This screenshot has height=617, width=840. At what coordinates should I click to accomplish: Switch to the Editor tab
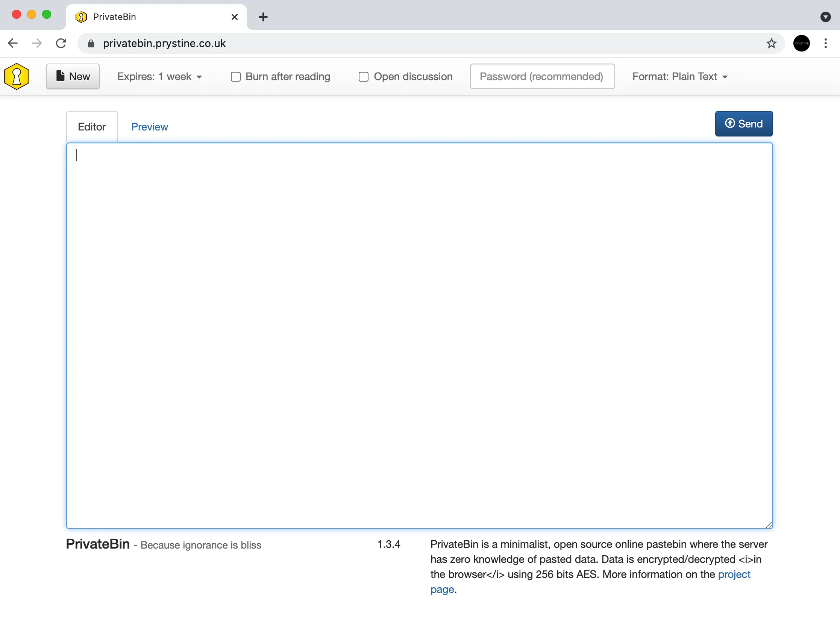click(92, 127)
